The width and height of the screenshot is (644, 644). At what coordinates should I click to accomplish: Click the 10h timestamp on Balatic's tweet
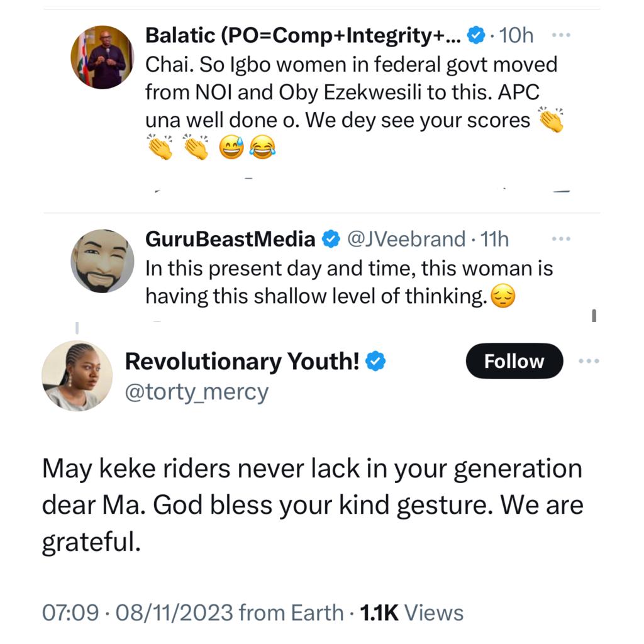coord(515,36)
